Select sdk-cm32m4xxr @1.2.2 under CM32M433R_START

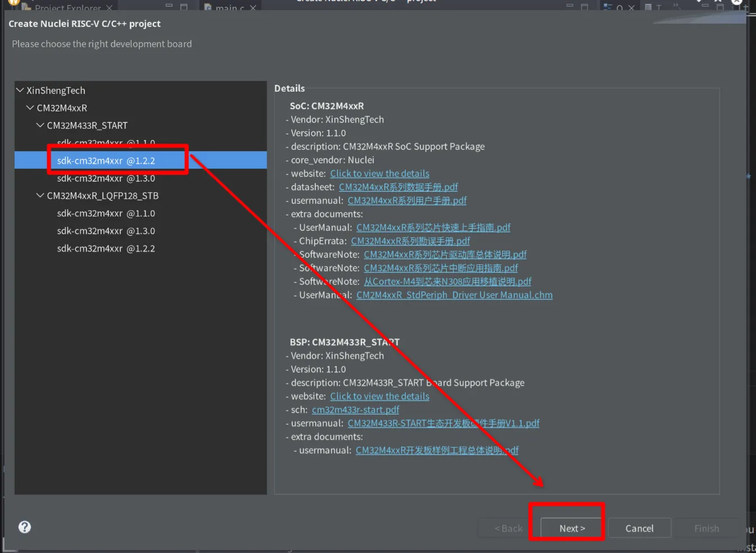click(x=106, y=161)
